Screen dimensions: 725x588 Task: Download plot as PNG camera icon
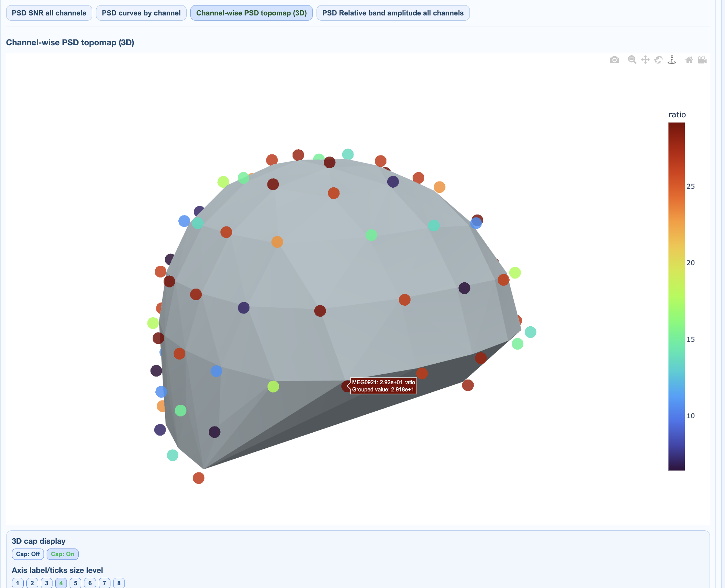614,60
